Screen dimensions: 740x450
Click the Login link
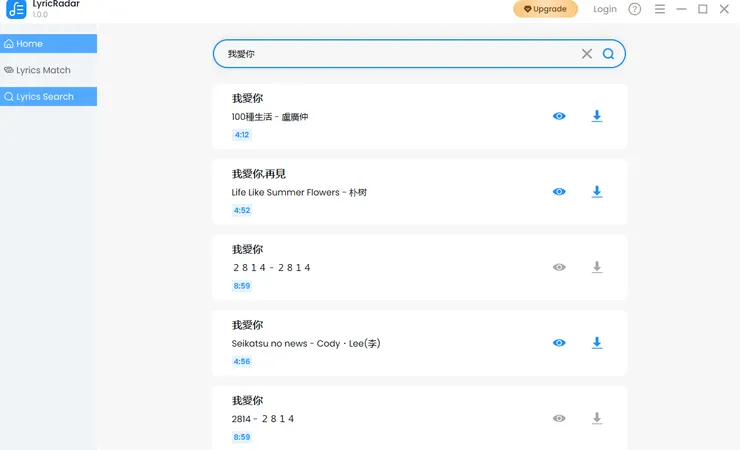pos(605,9)
